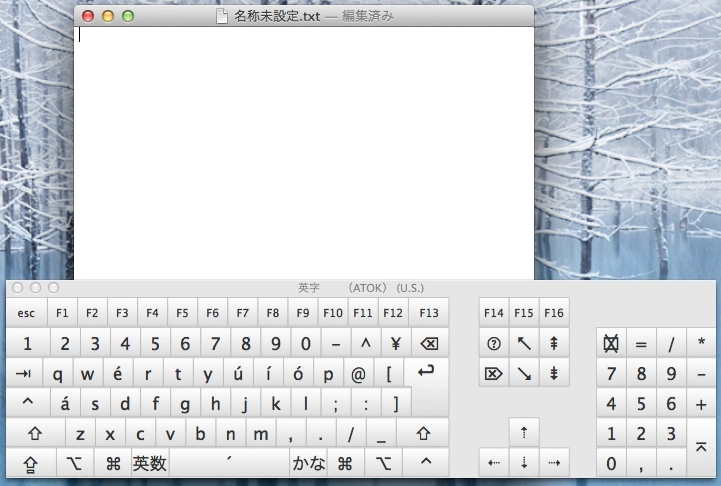Toggle the caps lock key
The image size is (721, 486).
tap(31, 463)
